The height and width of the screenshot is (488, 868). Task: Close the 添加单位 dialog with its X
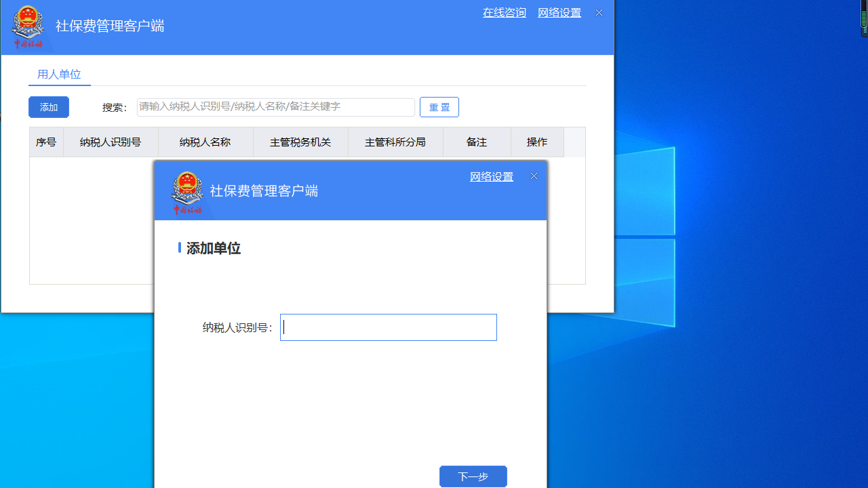pos(534,176)
